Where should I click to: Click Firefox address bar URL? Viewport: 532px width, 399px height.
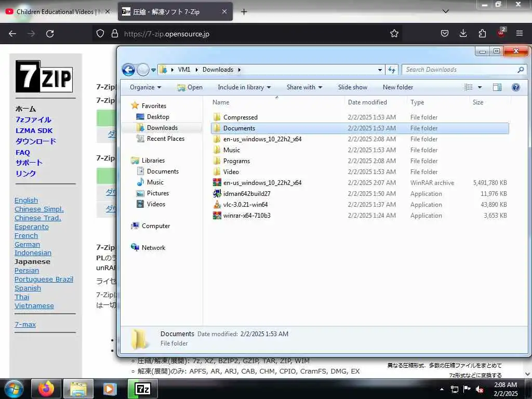click(x=167, y=34)
